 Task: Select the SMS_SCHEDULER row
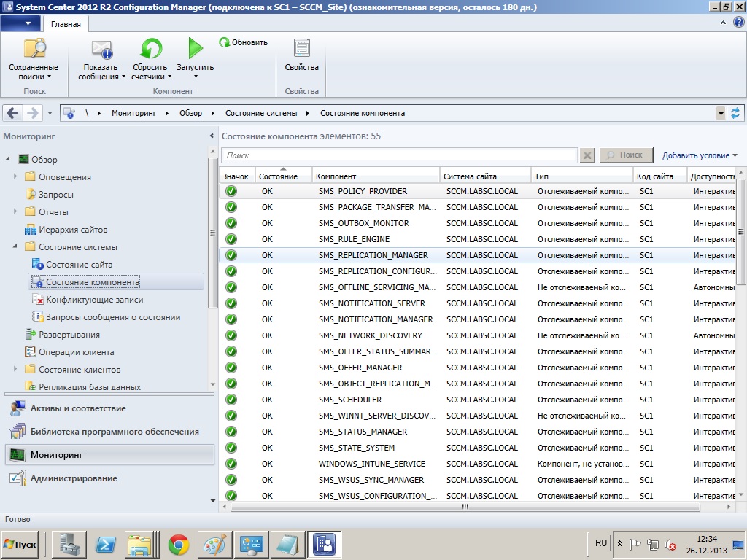click(477, 400)
